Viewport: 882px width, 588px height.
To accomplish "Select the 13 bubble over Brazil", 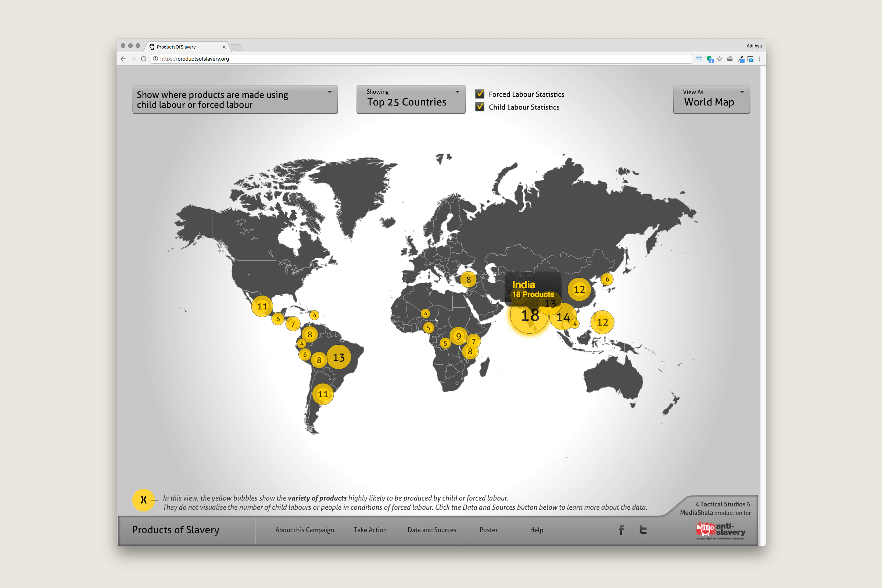I will pyautogui.click(x=338, y=357).
